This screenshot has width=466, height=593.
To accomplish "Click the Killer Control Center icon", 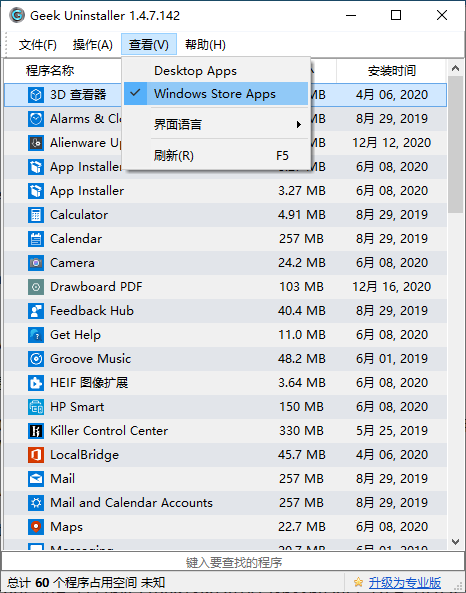I will click(36, 431).
